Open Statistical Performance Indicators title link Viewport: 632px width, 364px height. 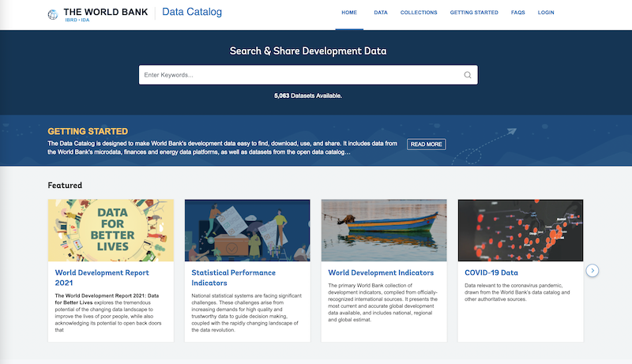233,277
